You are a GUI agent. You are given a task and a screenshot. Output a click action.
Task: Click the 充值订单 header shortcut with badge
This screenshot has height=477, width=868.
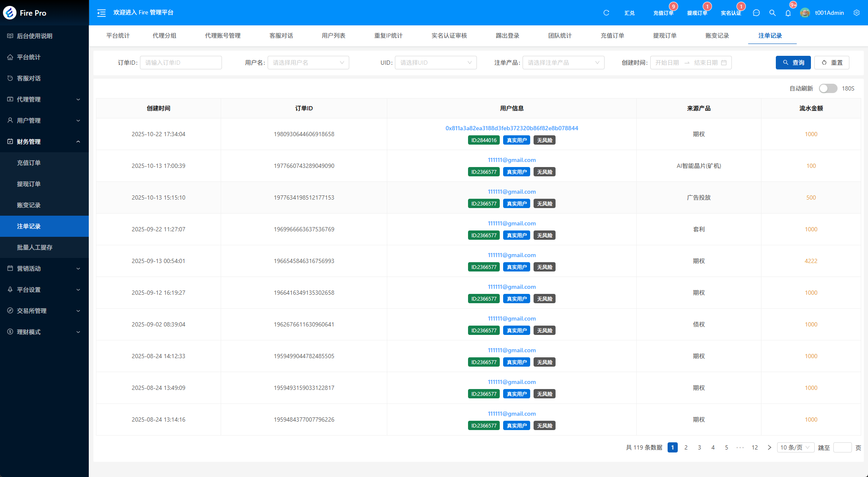[x=663, y=13]
